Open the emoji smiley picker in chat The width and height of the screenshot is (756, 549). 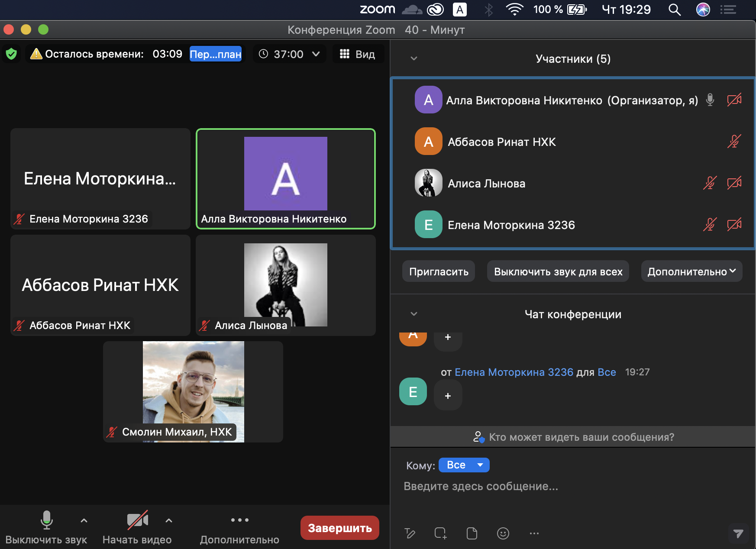[503, 533]
